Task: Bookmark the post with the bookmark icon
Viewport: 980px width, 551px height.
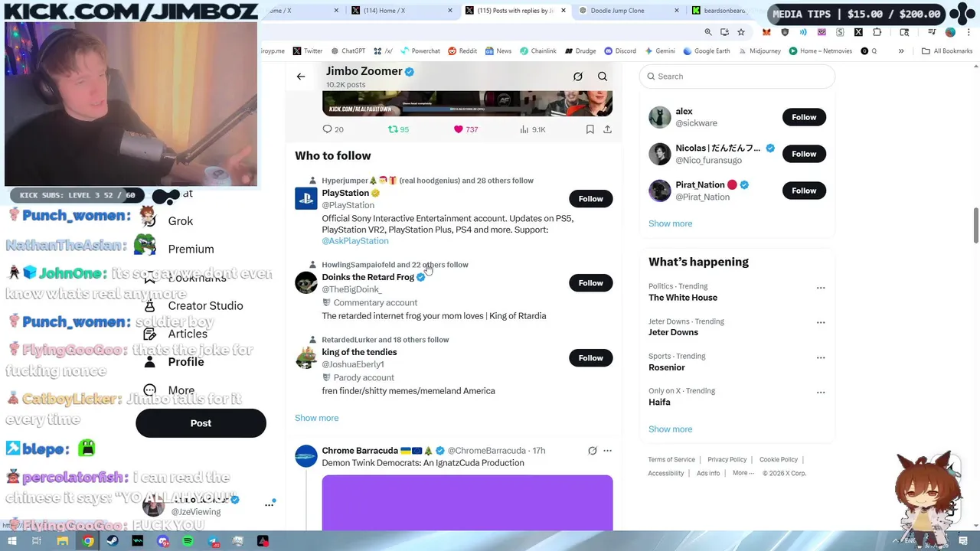Action: (x=590, y=129)
